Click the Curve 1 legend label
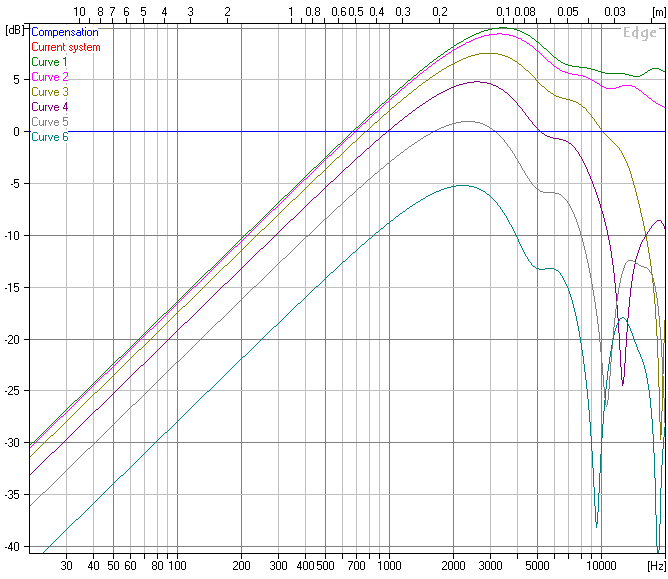Viewport: 668px width, 579px height. pos(49,62)
